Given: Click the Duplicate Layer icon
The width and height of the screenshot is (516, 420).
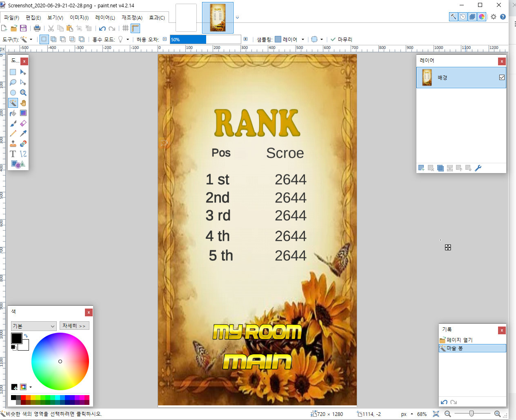Looking at the screenshot, I should click(440, 168).
